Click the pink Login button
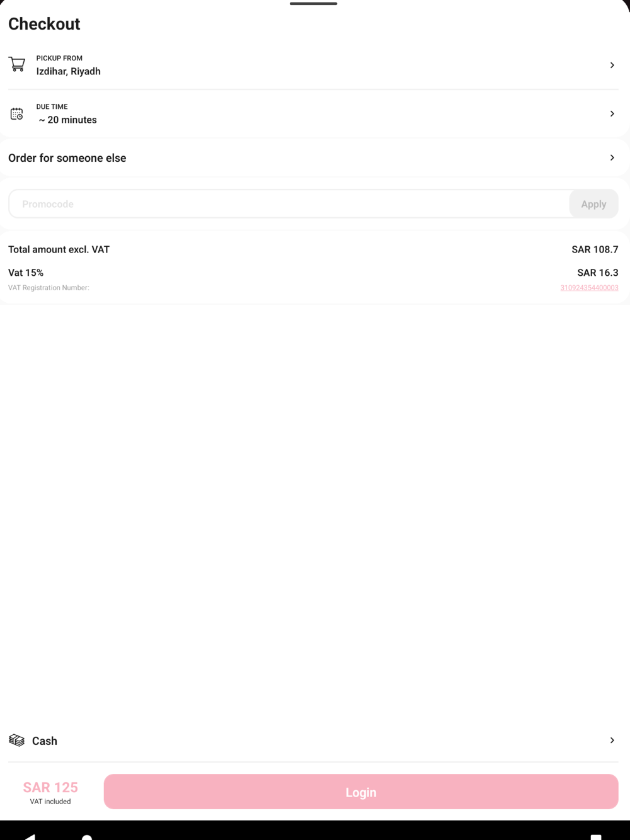This screenshot has width=630, height=840. [361, 792]
